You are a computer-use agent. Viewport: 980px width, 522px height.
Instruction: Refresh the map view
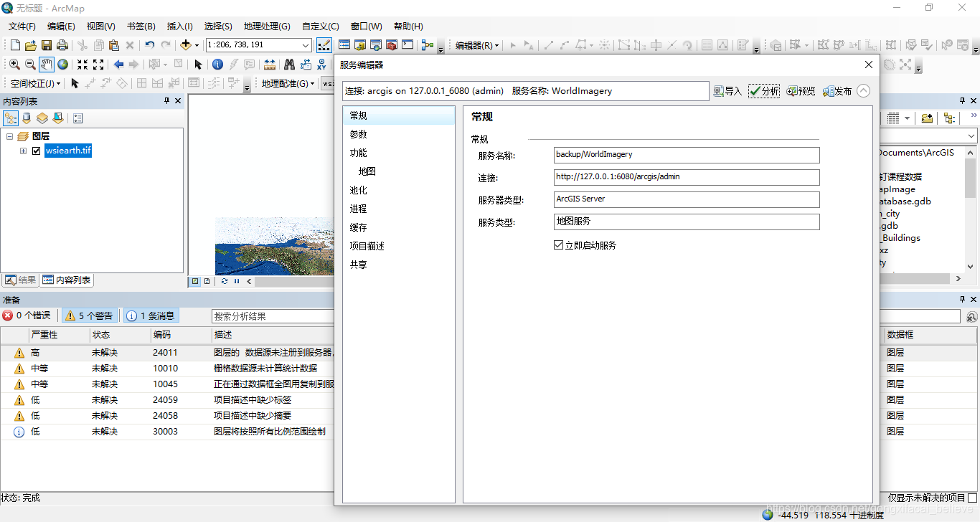(225, 281)
